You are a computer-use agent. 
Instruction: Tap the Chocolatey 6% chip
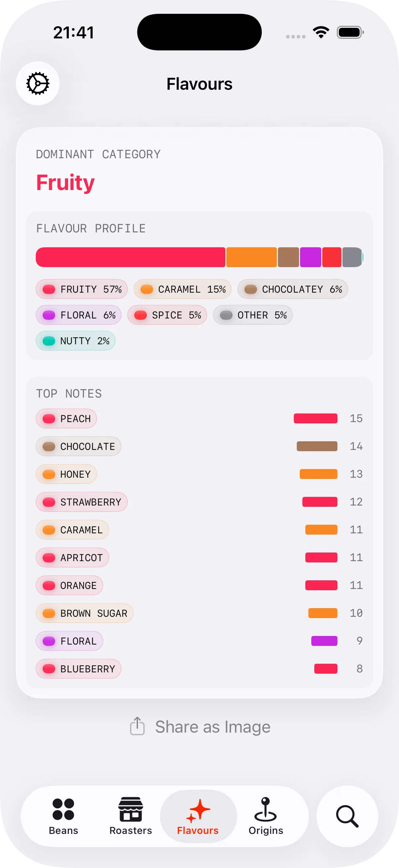click(292, 289)
